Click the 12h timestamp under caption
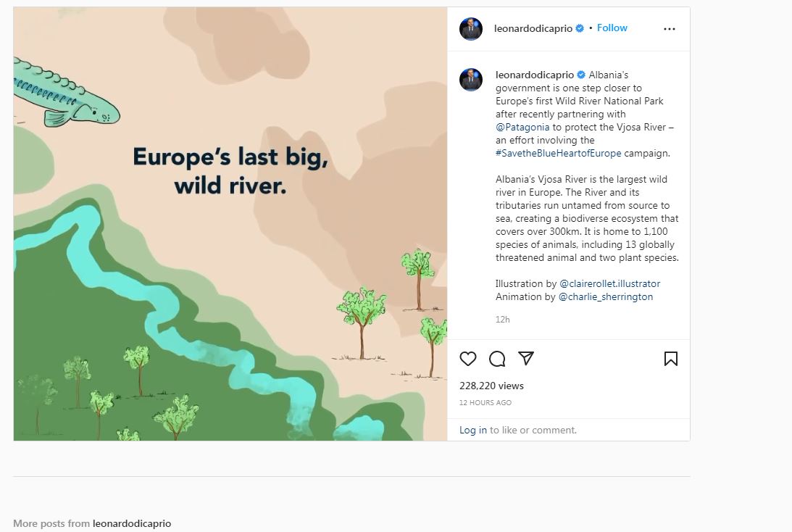792x532 pixels. [503, 320]
